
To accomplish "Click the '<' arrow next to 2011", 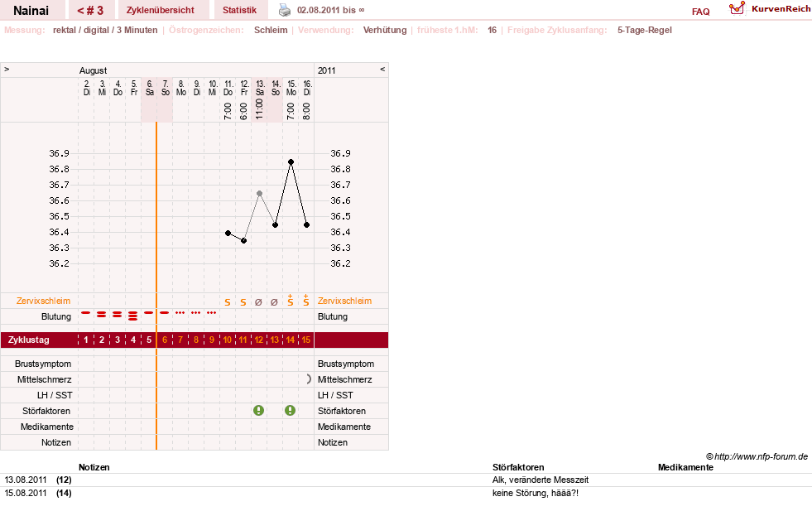I will coord(382,69).
